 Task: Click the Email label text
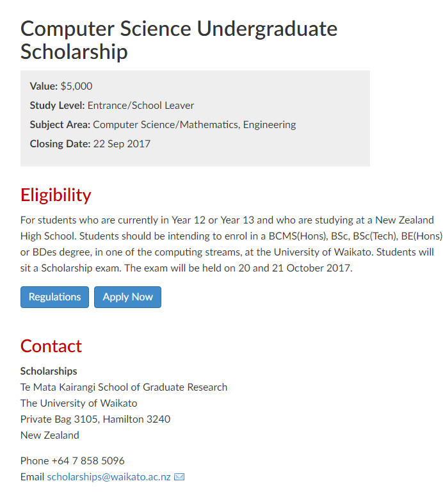tap(32, 477)
